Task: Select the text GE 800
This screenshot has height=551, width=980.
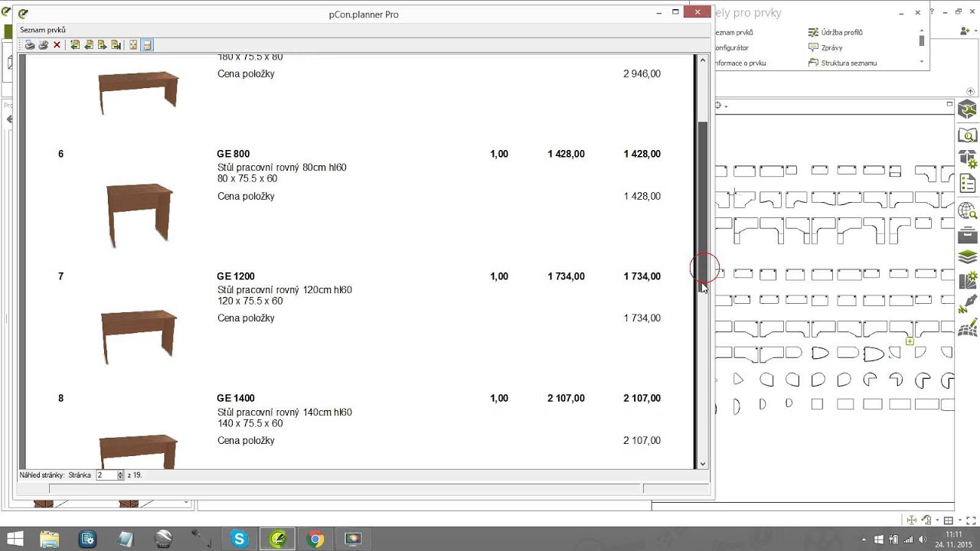Action: click(x=234, y=154)
